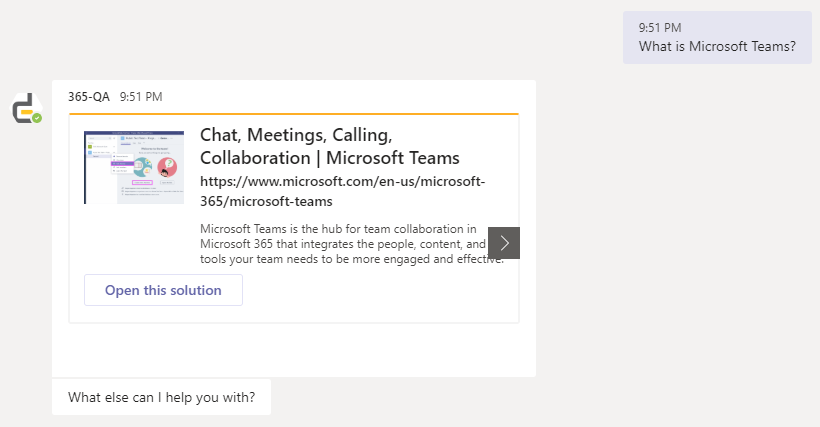Select the What else can I help you with? message
Image resolution: width=820 pixels, height=427 pixels.
coord(162,397)
